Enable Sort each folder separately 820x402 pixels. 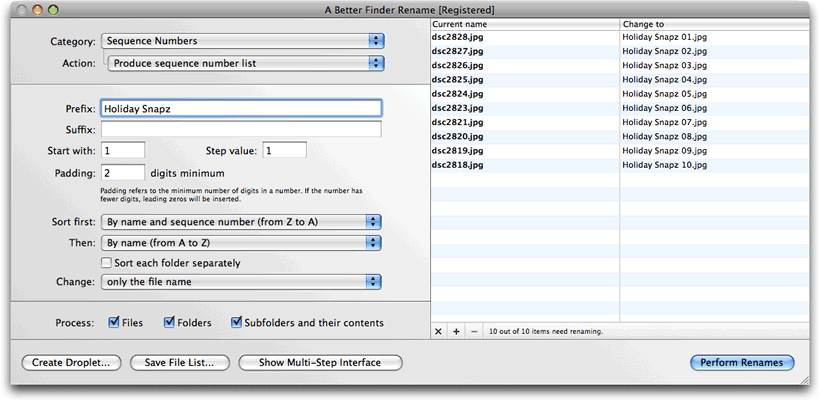point(107,262)
